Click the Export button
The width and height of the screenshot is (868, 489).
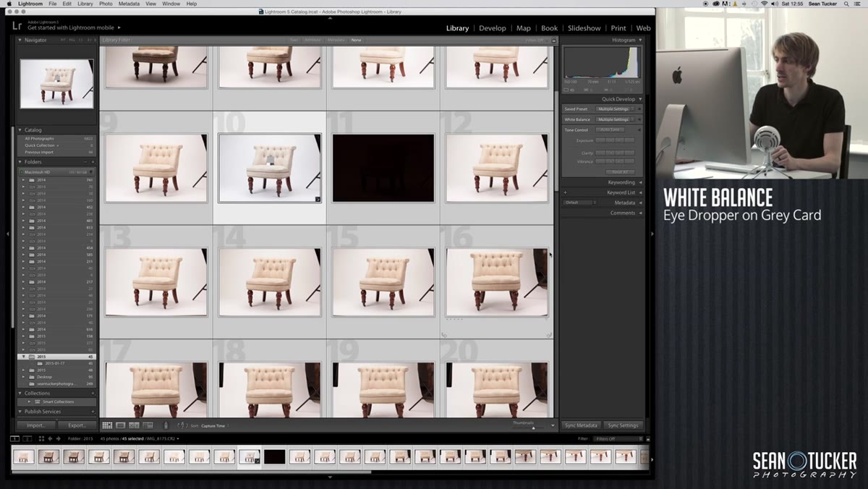pyautogui.click(x=77, y=425)
